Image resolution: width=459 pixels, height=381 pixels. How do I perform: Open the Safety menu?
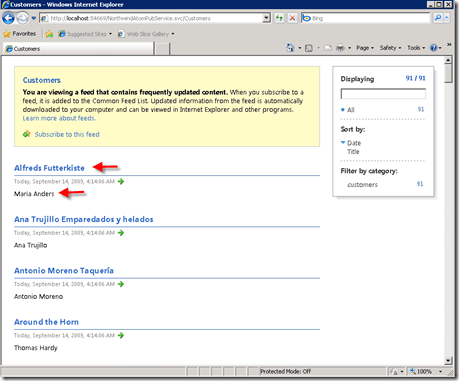390,48
